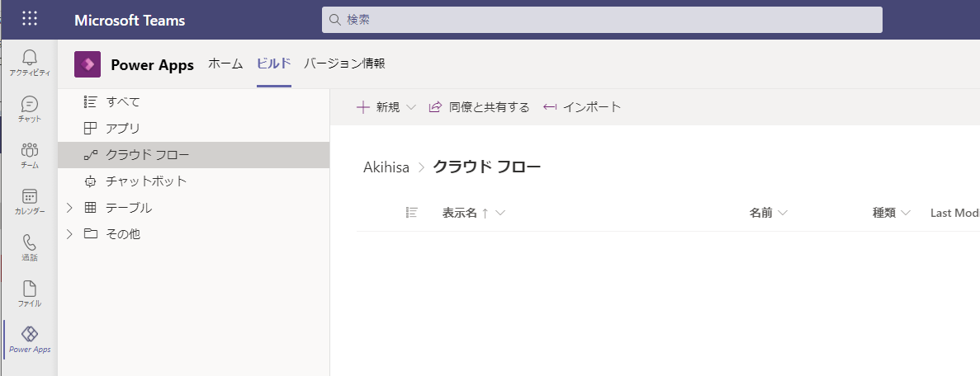Open Chat in the Teams rail
980x376 pixels.
(x=30, y=109)
